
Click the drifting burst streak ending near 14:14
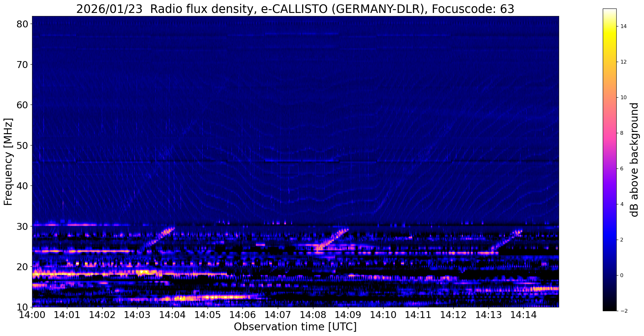coord(507,241)
